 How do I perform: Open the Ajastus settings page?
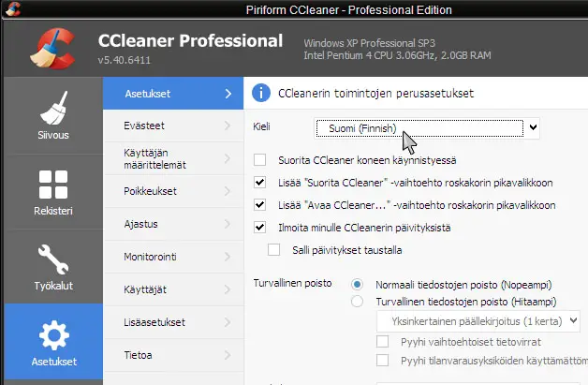pos(173,224)
